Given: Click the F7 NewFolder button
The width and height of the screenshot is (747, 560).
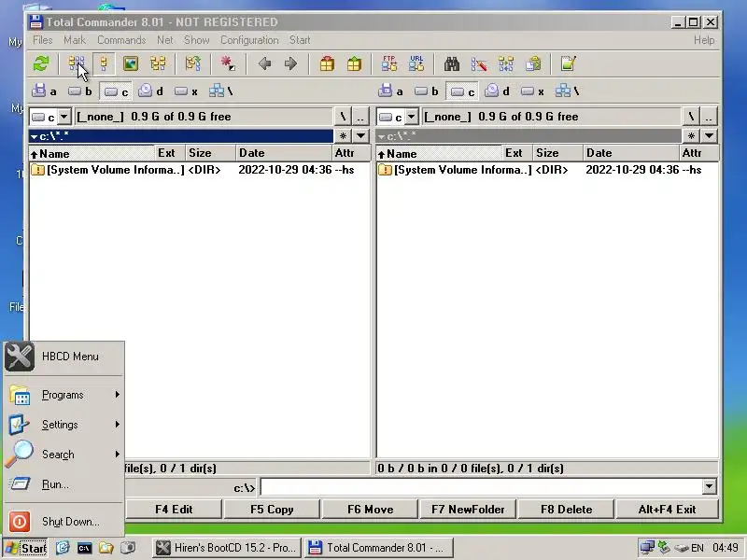Looking at the screenshot, I should [x=468, y=509].
